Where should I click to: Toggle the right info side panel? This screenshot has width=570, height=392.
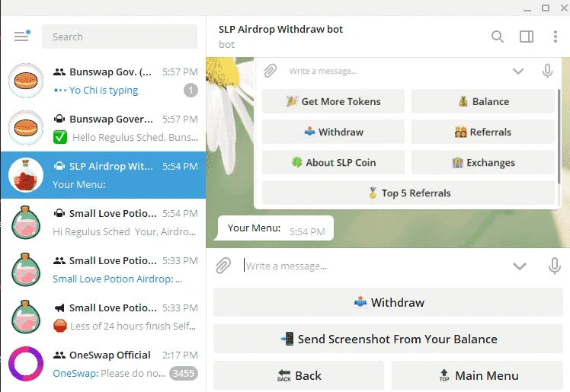pos(527,37)
